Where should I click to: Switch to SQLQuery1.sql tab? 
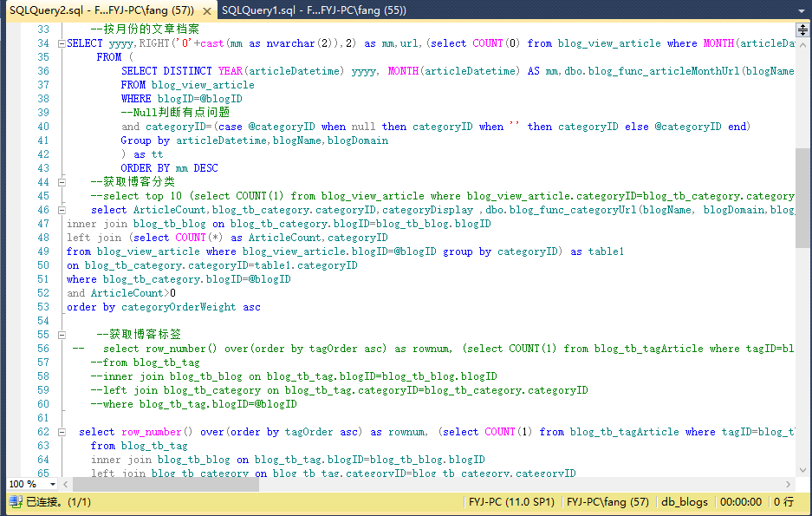314,10
